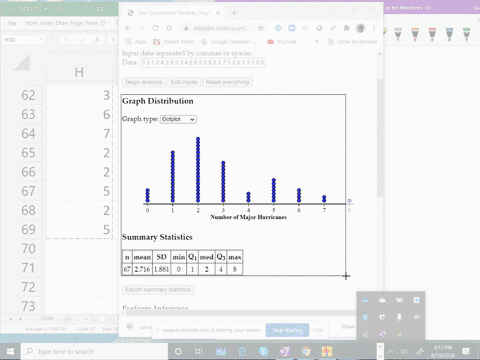This screenshot has height=360, width=480.
Task: Select the Begin analysis button
Action: click(144, 82)
